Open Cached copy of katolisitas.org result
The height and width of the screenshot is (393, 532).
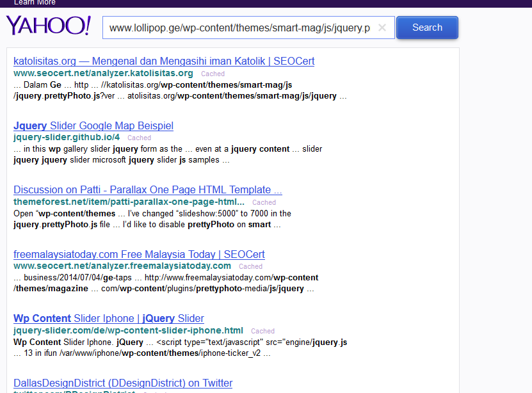tap(213, 74)
